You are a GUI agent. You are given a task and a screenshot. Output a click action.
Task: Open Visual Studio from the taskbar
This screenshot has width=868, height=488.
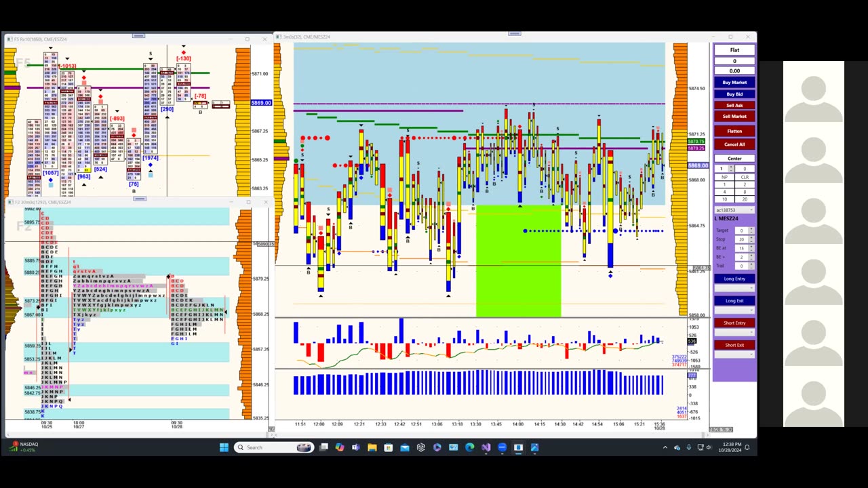tap(486, 447)
